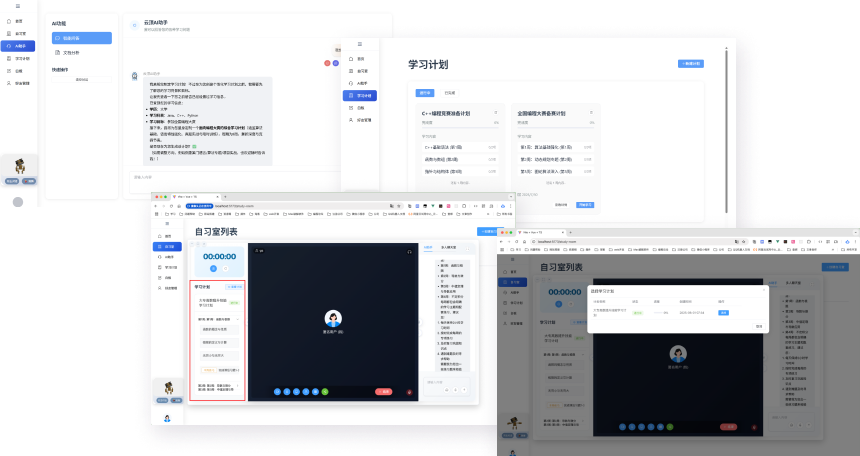The image size is (860, 456).
Task: Click the blue button in 选择学习计划 dialog row
Action: click(724, 312)
